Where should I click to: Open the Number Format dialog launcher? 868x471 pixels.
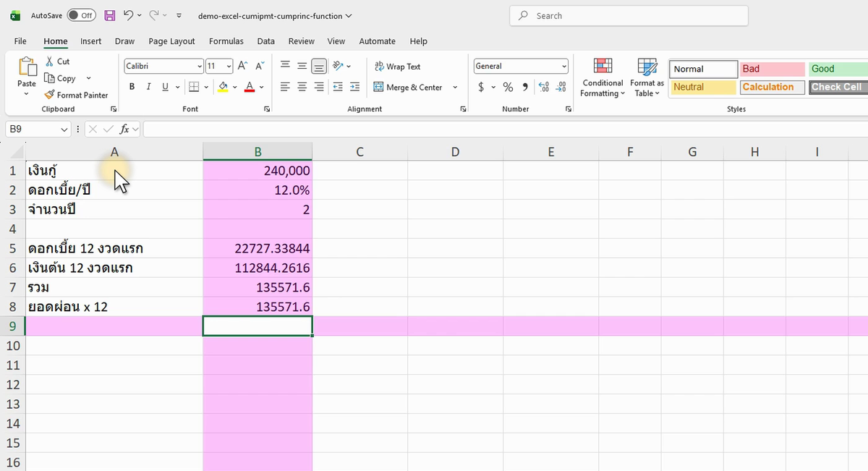pos(569,109)
